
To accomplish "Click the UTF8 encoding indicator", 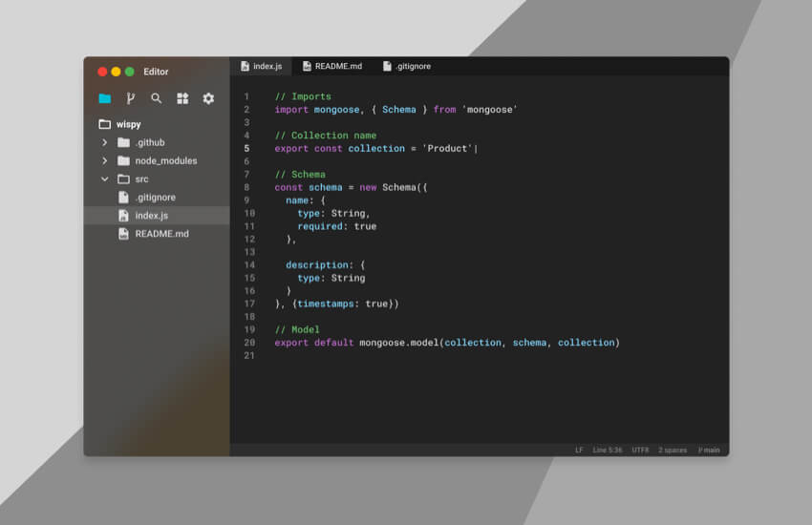I will (x=640, y=450).
